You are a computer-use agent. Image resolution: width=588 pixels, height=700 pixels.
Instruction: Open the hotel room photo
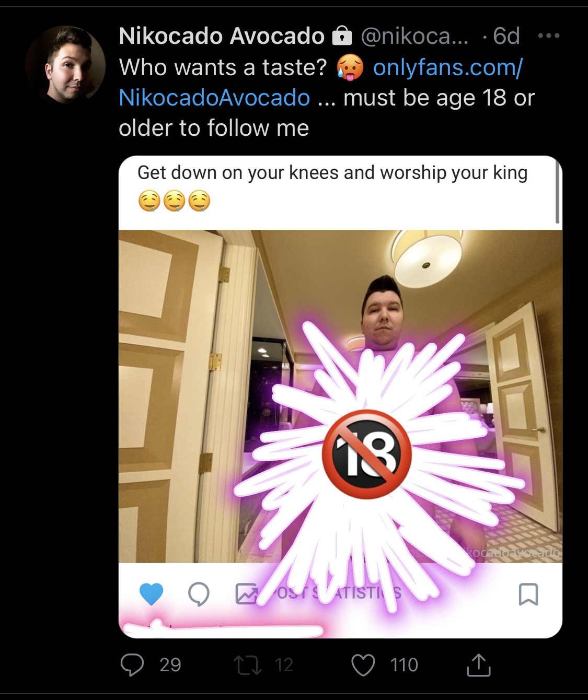340,396
